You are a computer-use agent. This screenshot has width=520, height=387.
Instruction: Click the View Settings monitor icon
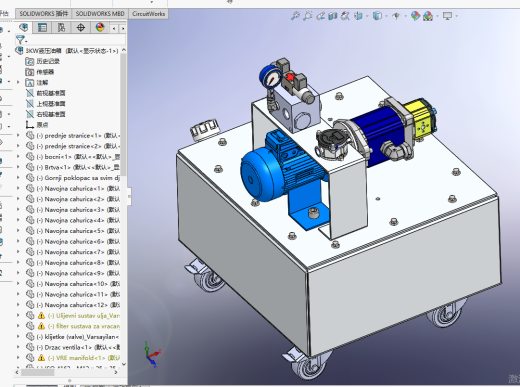tap(447, 16)
